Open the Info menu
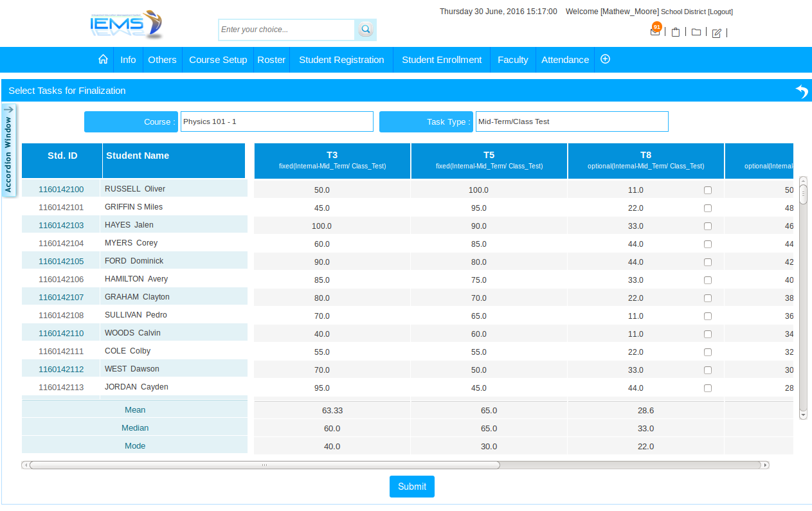812x511 pixels. 128,60
